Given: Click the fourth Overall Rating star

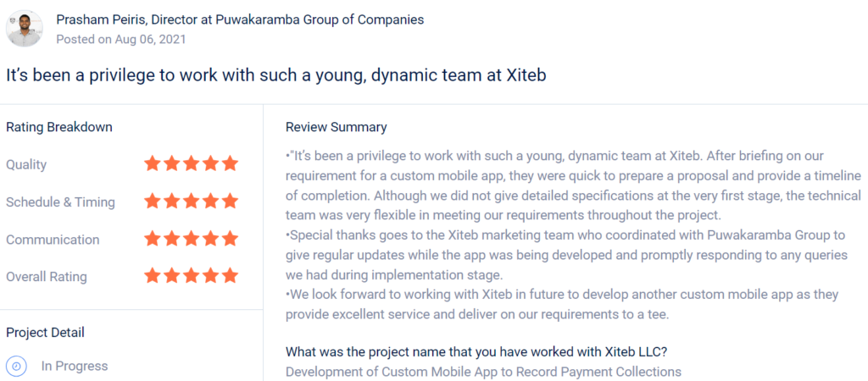Looking at the screenshot, I should pyautogui.click(x=210, y=276).
